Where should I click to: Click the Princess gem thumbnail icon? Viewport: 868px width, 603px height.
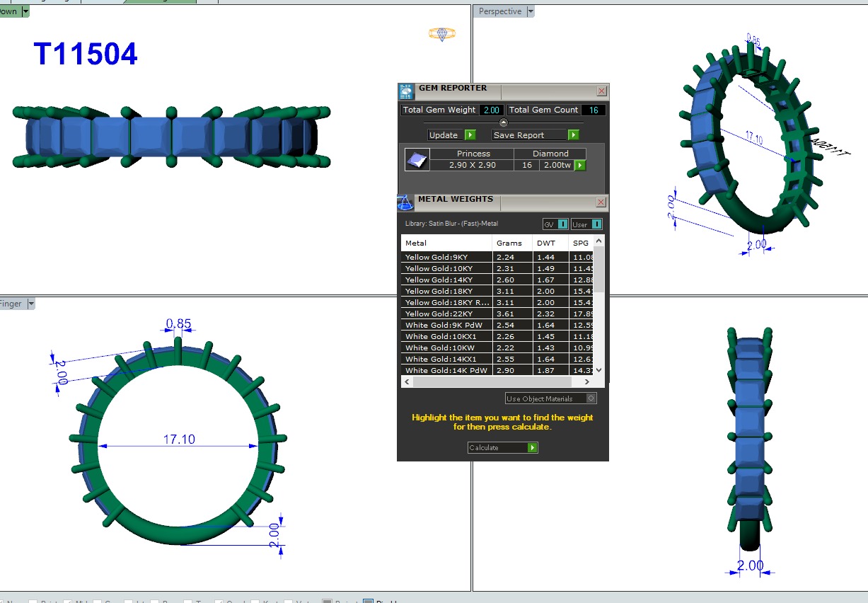(417, 160)
